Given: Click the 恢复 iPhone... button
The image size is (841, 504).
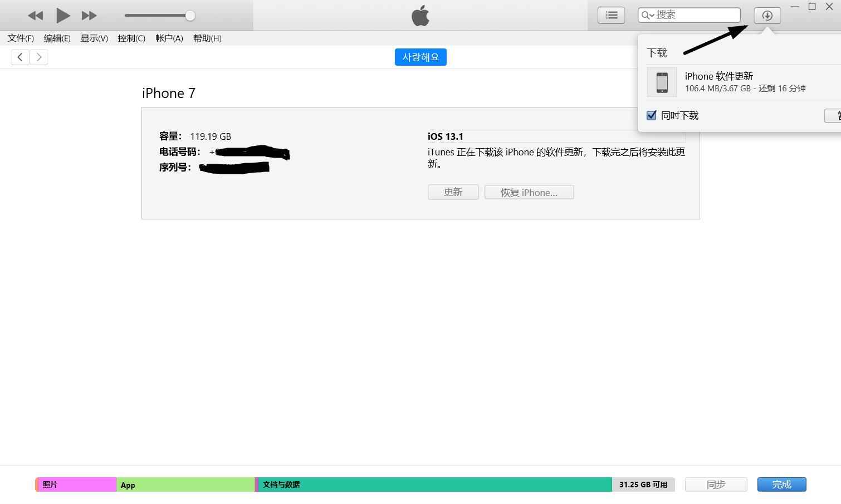Looking at the screenshot, I should coord(529,192).
